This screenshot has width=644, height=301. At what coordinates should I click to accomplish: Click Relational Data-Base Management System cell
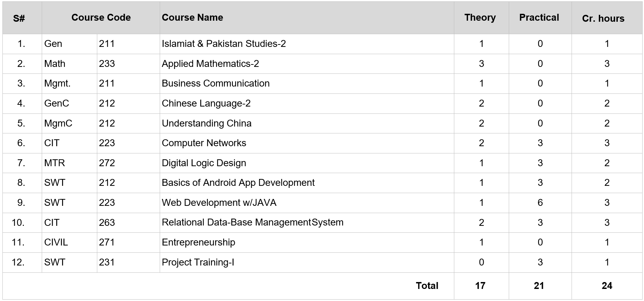point(307,223)
